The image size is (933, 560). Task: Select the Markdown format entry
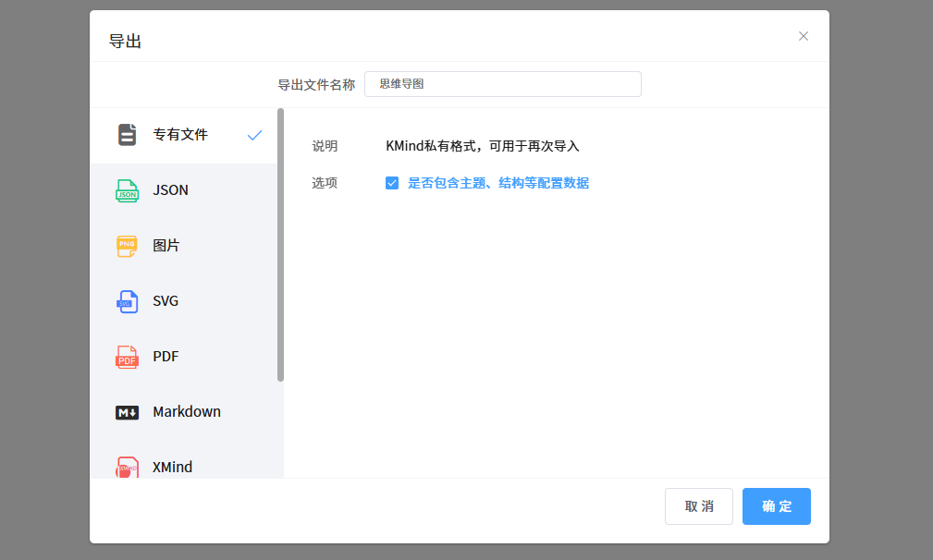point(185,411)
